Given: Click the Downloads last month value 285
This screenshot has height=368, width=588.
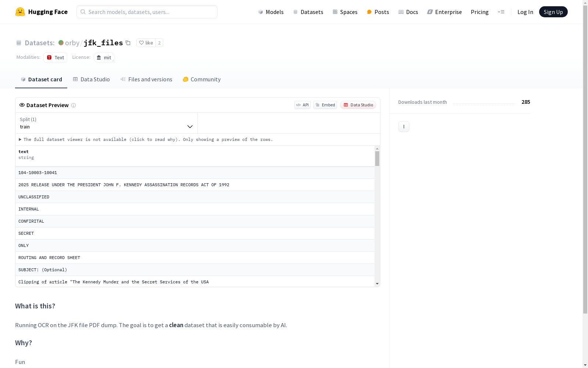Looking at the screenshot, I should tap(526, 102).
